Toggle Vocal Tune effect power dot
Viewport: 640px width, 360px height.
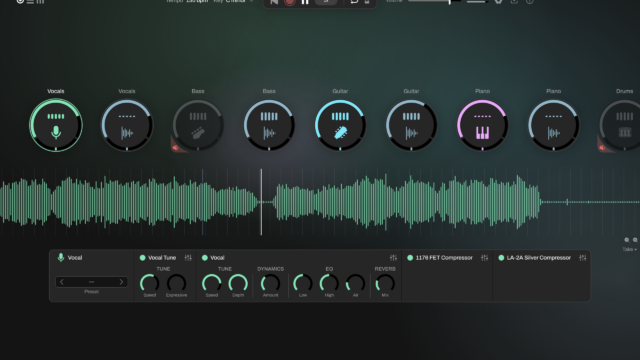[142, 258]
